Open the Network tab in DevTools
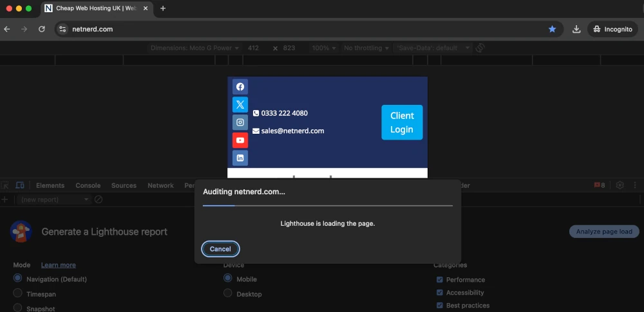The image size is (644, 312). pos(160,185)
